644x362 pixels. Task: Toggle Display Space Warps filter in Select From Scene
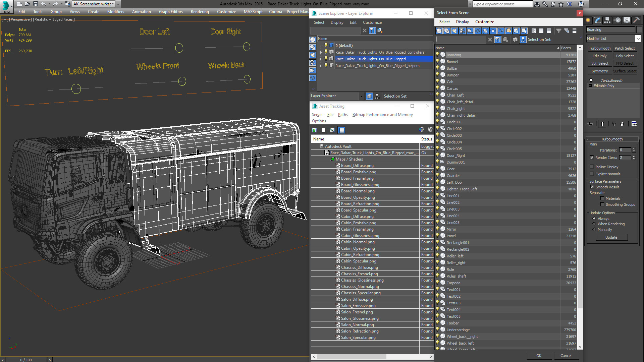[478, 31]
